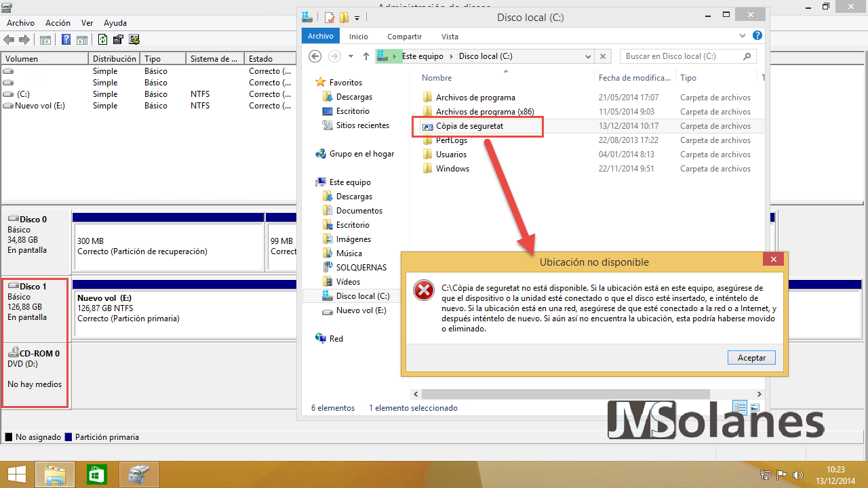Open Ayuda menu in Disk Management
The image size is (868, 488).
point(115,23)
